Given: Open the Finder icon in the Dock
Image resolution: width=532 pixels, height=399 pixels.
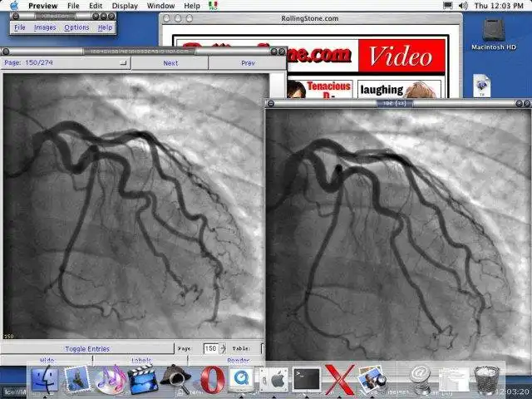Looking at the screenshot, I should point(44,380).
